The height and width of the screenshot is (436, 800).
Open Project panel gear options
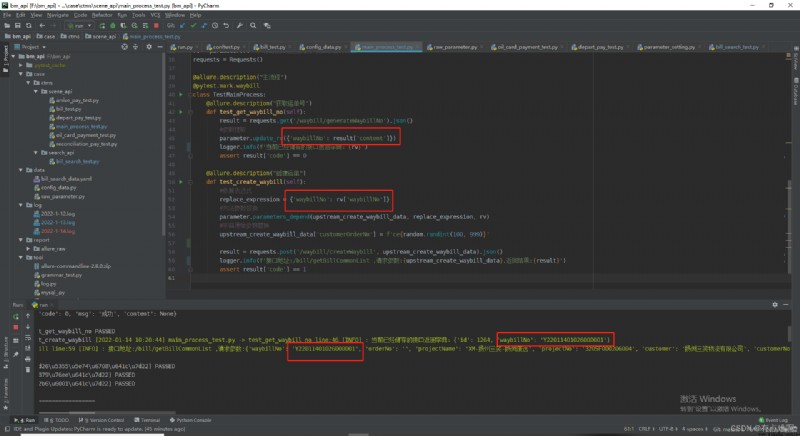[x=149, y=47]
